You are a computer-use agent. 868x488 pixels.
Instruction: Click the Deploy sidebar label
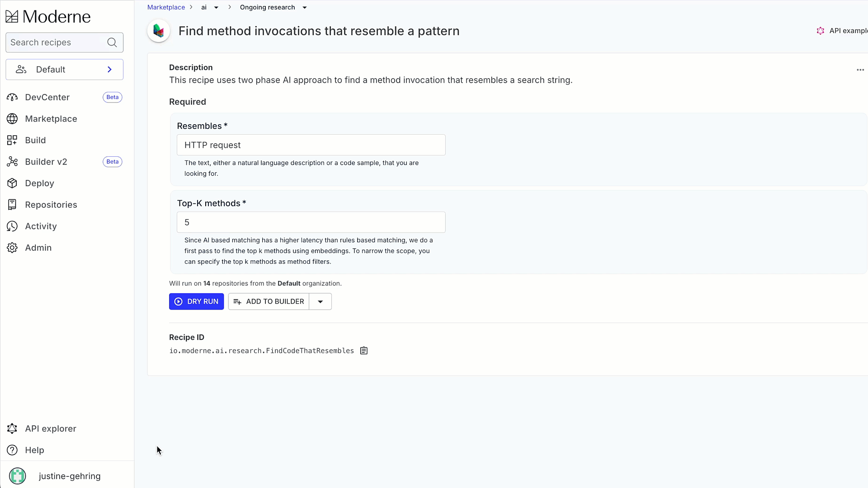(39, 183)
